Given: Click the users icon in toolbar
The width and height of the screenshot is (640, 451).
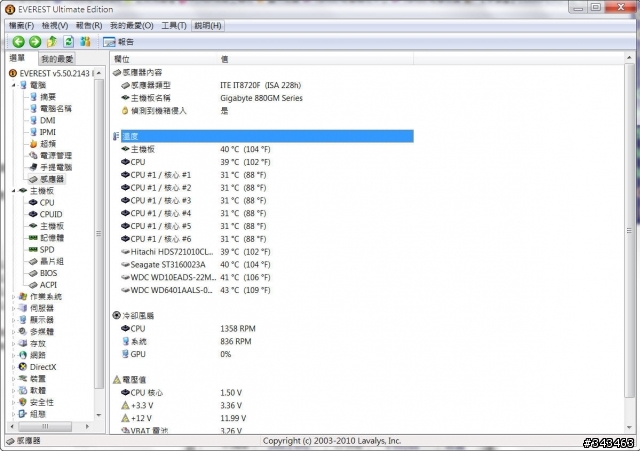Looking at the screenshot, I should [85, 42].
